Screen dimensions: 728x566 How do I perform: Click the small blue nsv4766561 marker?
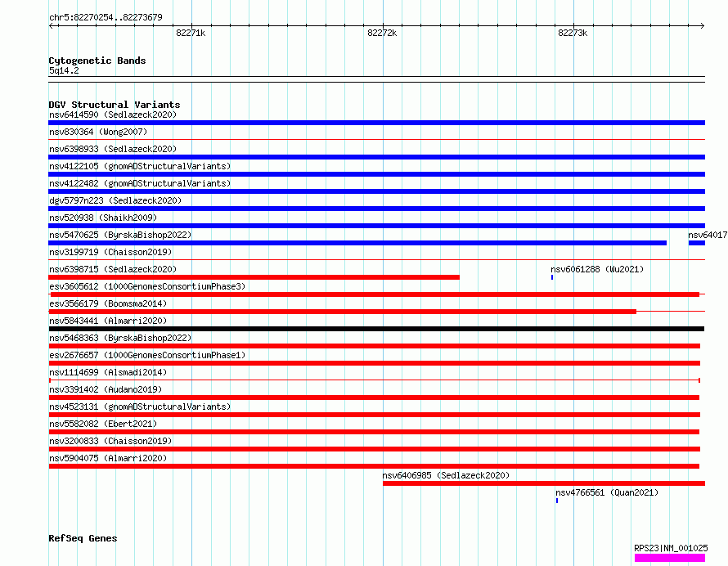(x=557, y=501)
